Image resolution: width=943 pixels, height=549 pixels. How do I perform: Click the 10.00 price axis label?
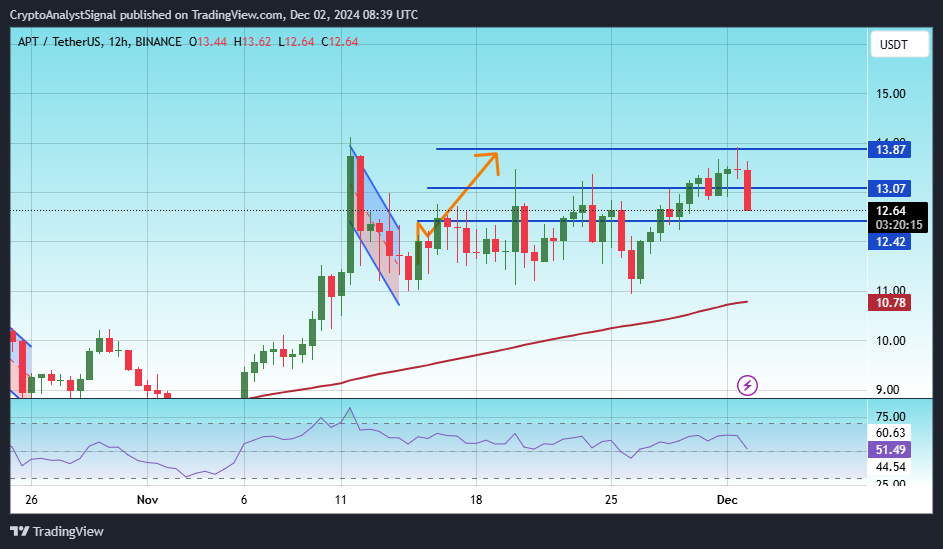tap(891, 340)
